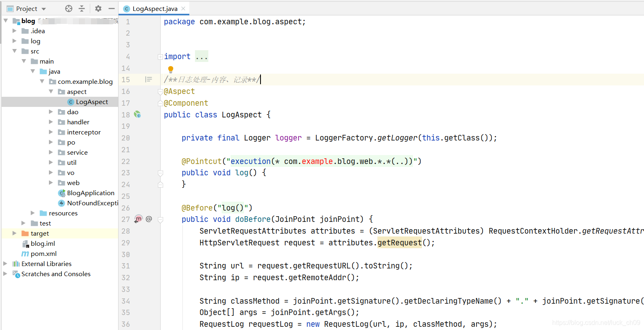Place cursor in the line 15 comment
This screenshot has height=330, width=644.
[212, 80]
